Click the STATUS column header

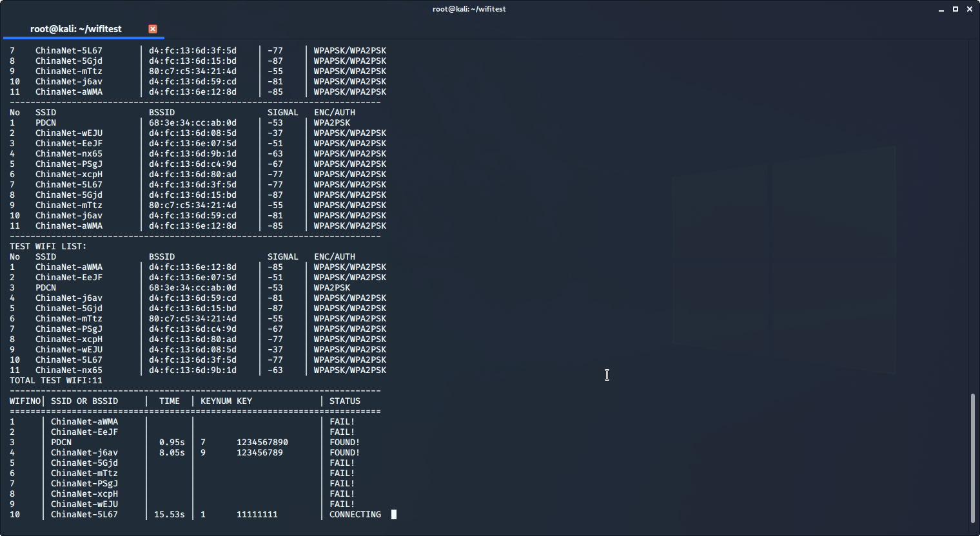tap(345, 401)
